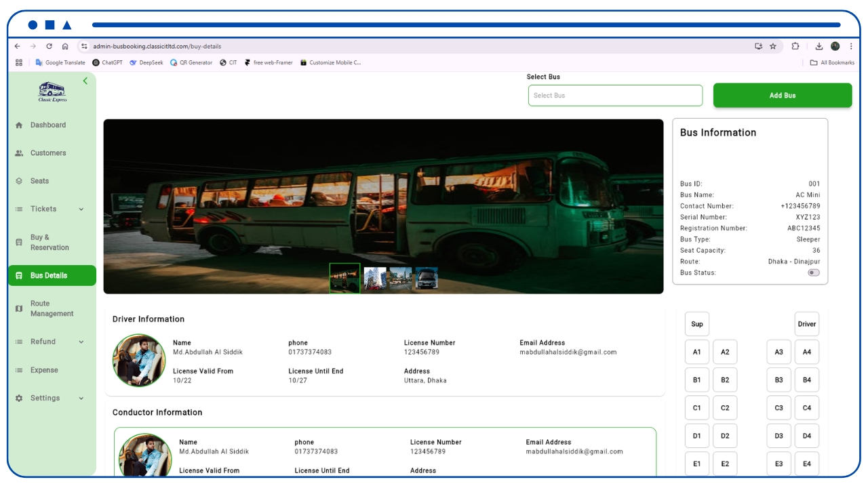The width and height of the screenshot is (868, 488).
Task: Select seat C3 in seat layout
Action: click(778, 408)
